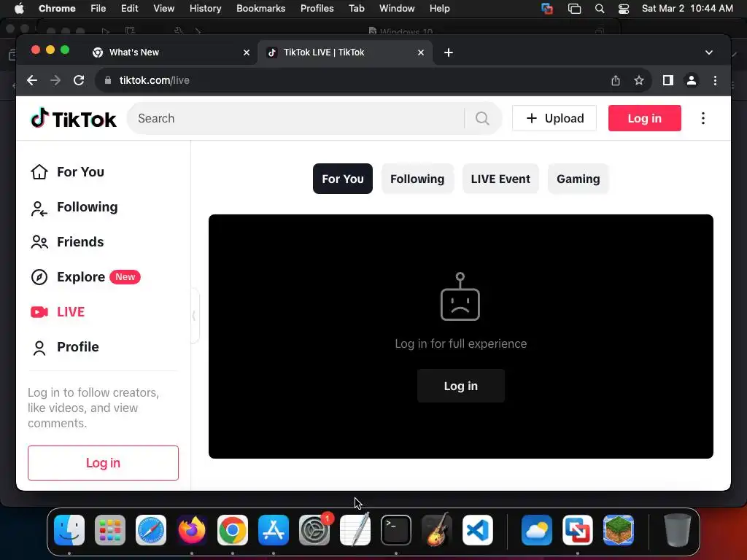The image size is (747, 560).
Task: Click the share page icon in address bar
Action: [x=616, y=80]
